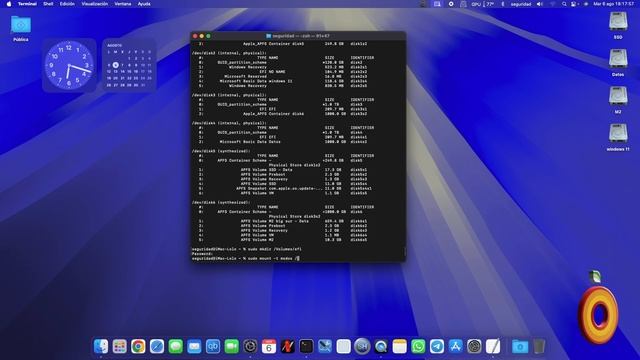Open Mail app in the Dock

pyautogui.click(x=194, y=347)
